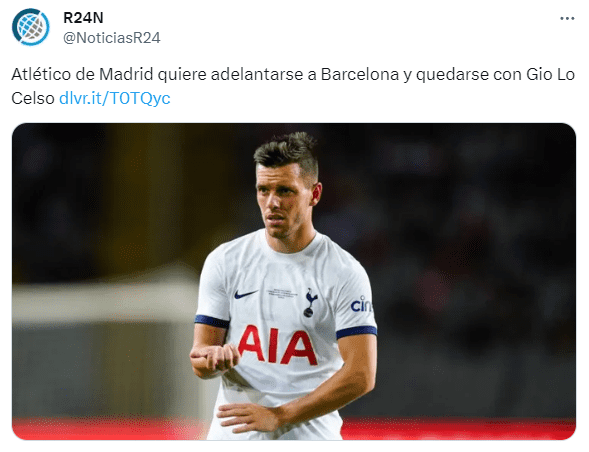Click the Nike swoosh on the jersey
This screenshot has height=452, width=589.
click(246, 294)
